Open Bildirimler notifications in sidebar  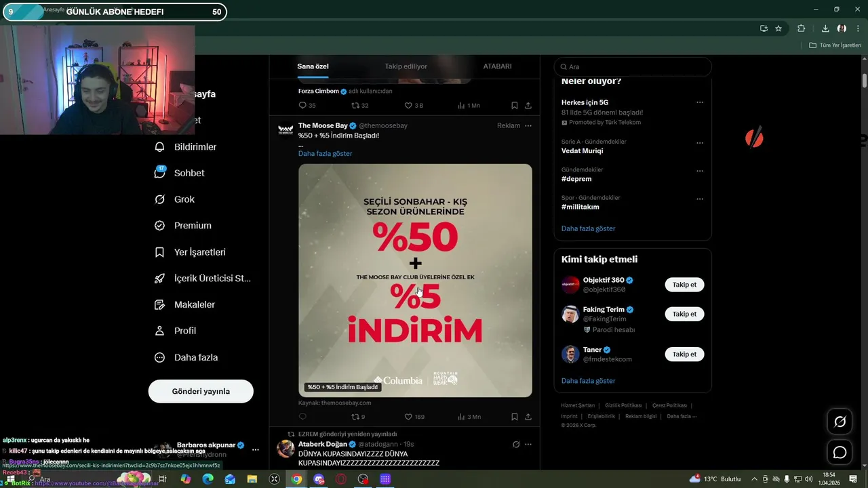coord(186,146)
